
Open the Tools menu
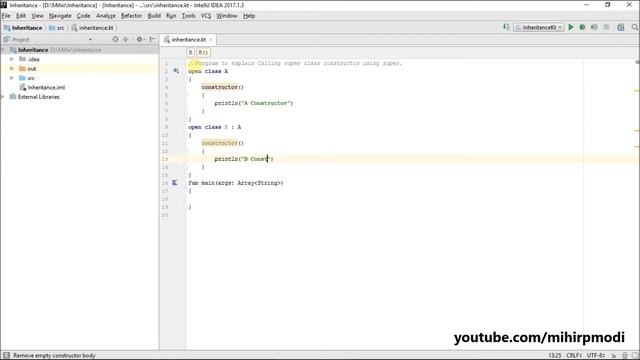[189, 16]
